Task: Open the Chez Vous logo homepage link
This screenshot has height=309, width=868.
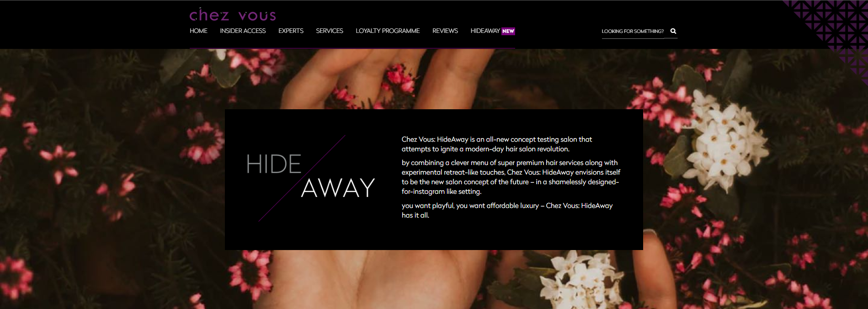Action: 233,15
